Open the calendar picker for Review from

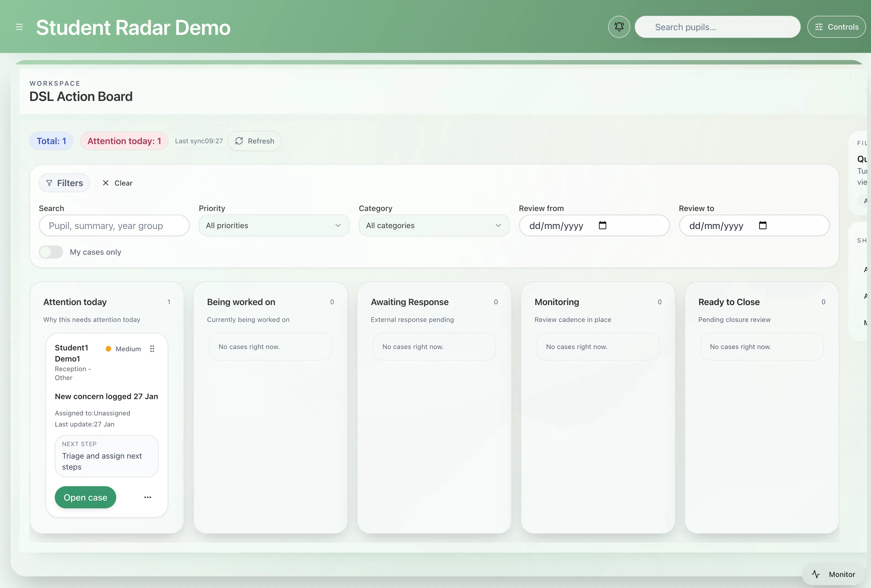(602, 225)
